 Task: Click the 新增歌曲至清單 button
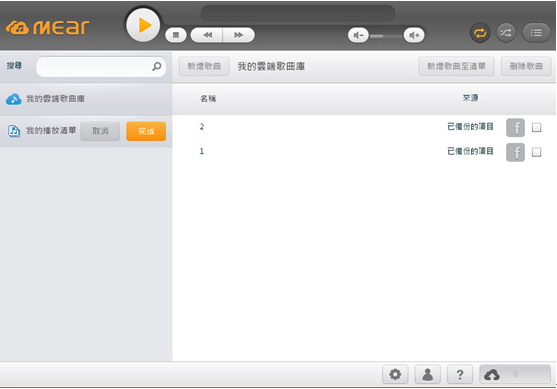point(456,66)
